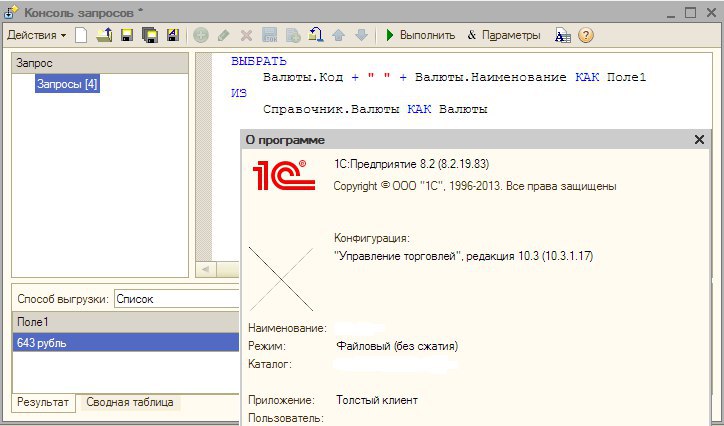Screen dimensions: 724x426
Task: Move query up arrow icon
Action: pos(338,35)
